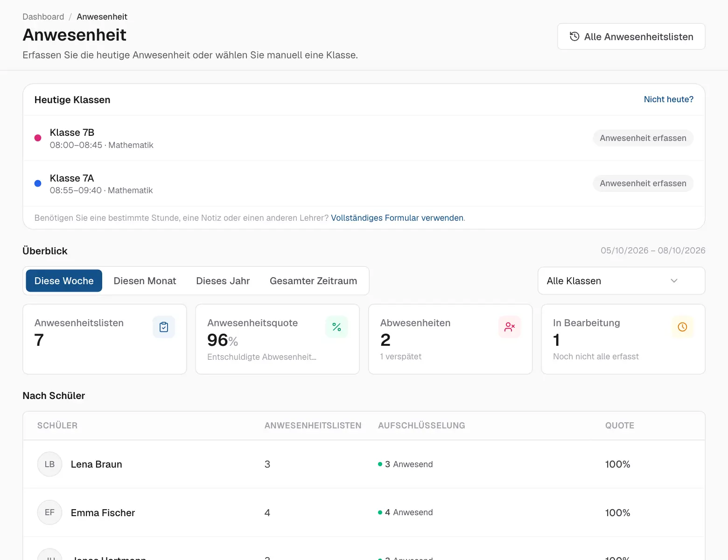Click the EF avatar for Emma Fischer
728x560 pixels.
(x=49, y=512)
